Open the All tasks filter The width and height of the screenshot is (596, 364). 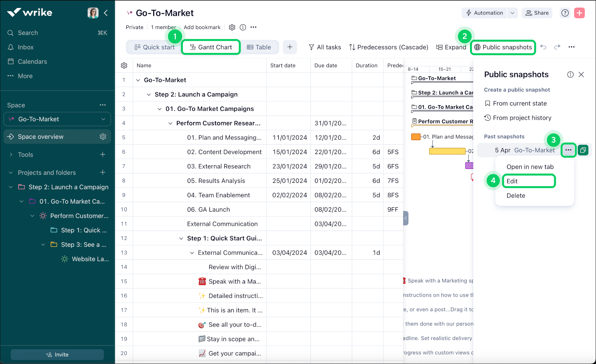point(325,47)
